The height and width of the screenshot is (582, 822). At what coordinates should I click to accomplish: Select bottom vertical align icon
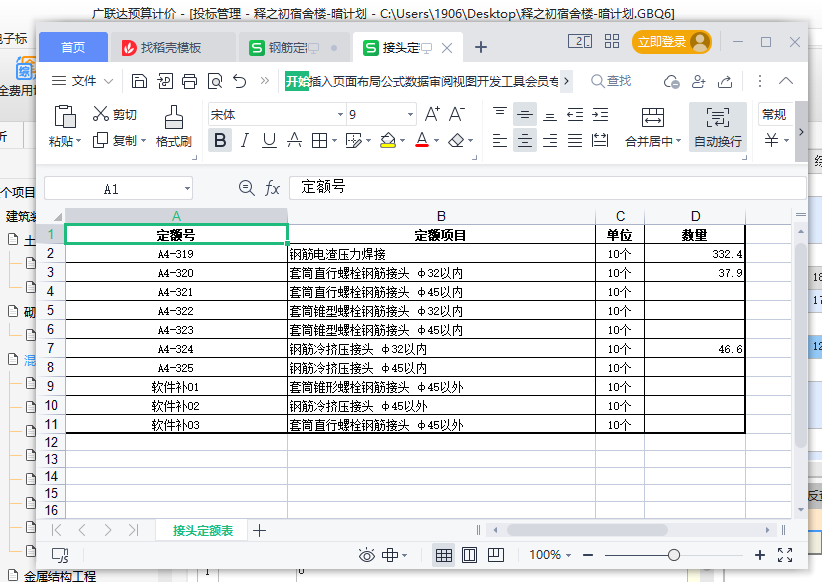coord(550,114)
